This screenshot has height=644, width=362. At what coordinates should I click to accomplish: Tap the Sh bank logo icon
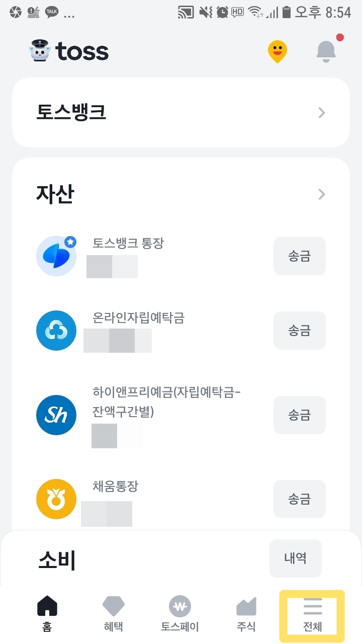pyautogui.click(x=56, y=415)
